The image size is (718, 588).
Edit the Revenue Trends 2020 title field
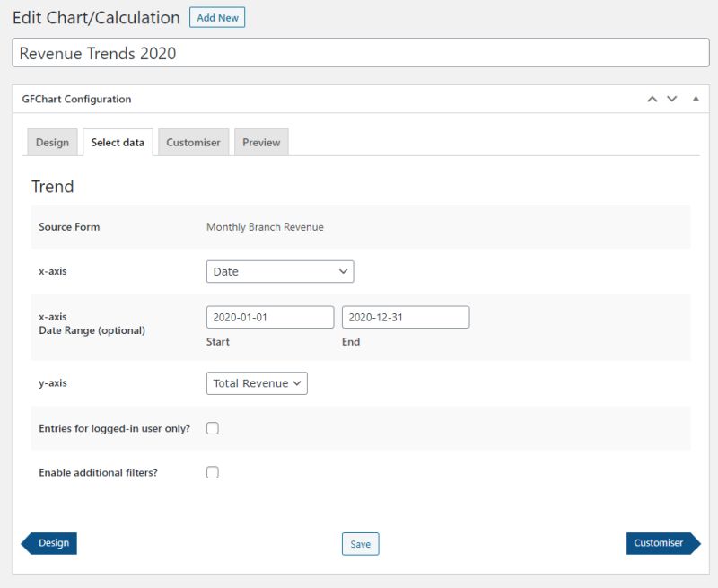[x=361, y=53]
